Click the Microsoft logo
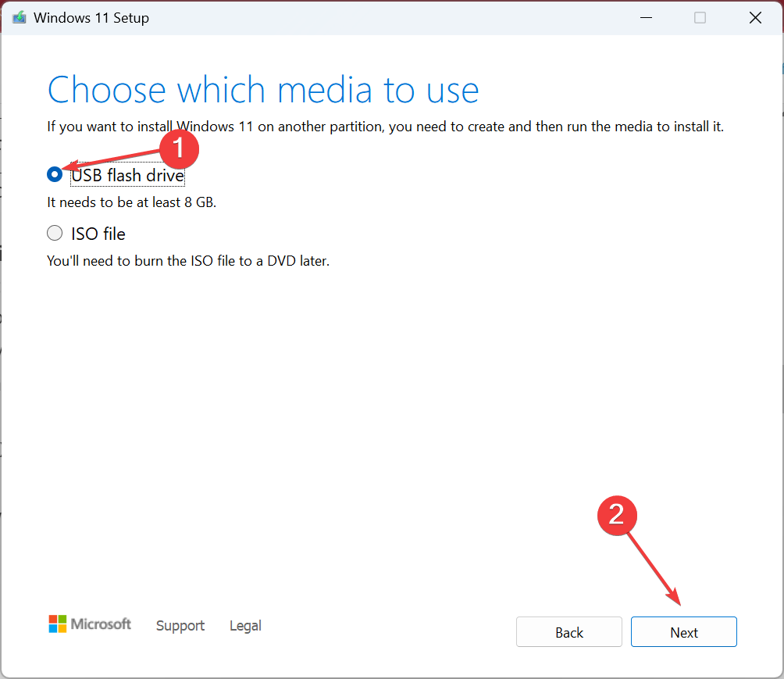 click(x=89, y=624)
